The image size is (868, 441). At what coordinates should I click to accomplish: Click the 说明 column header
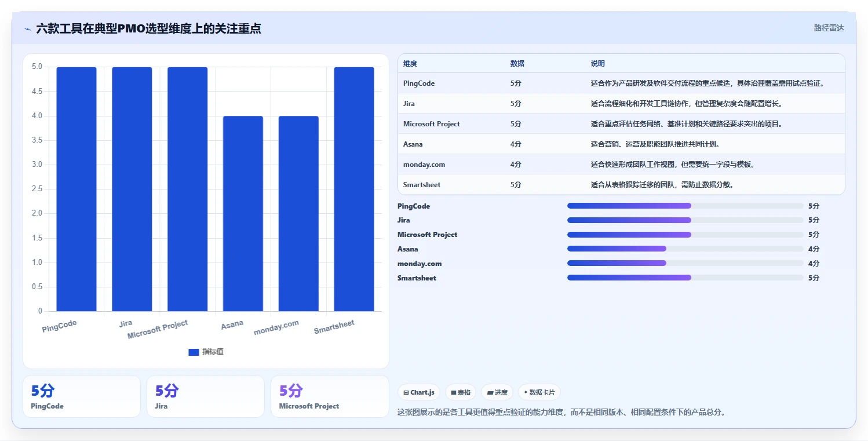click(x=598, y=64)
